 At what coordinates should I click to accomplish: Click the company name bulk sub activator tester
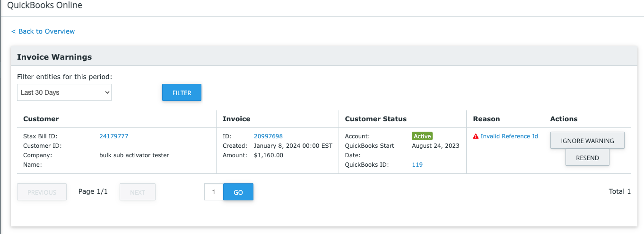tap(134, 155)
